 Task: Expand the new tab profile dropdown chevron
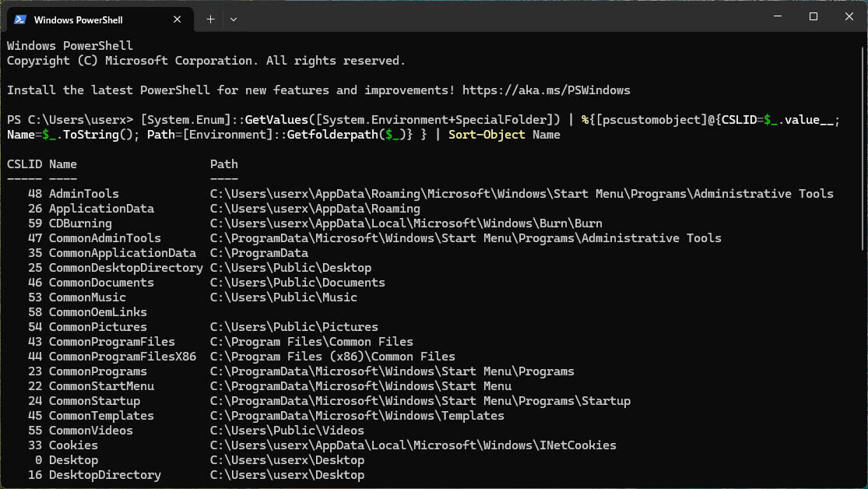point(234,19)
